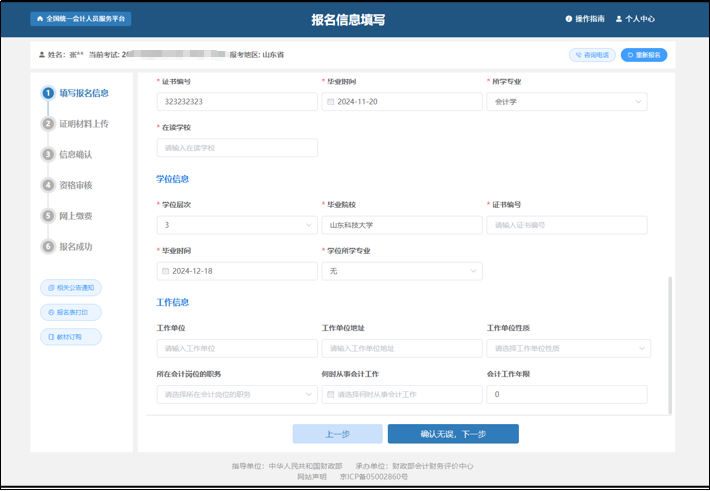Open 相关公告通知 in sidebar

coord(71,288)
